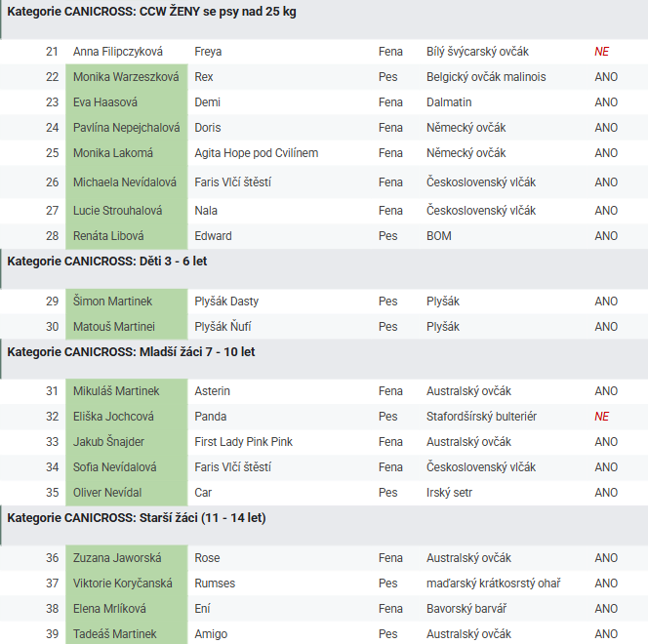Select the Stafordšírský bulteriér breed cell
The image size is (648, 644).
click(481, 417)
